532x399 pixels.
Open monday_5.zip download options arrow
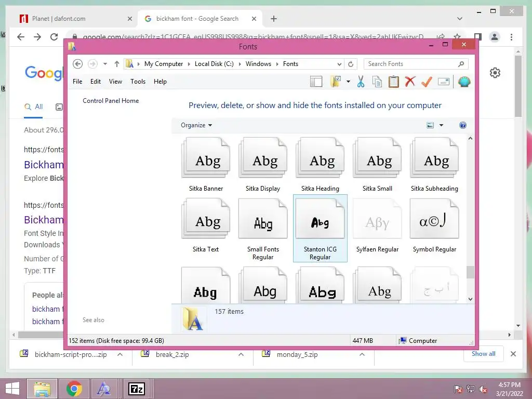pyautogui.click(x=362, y=354)
